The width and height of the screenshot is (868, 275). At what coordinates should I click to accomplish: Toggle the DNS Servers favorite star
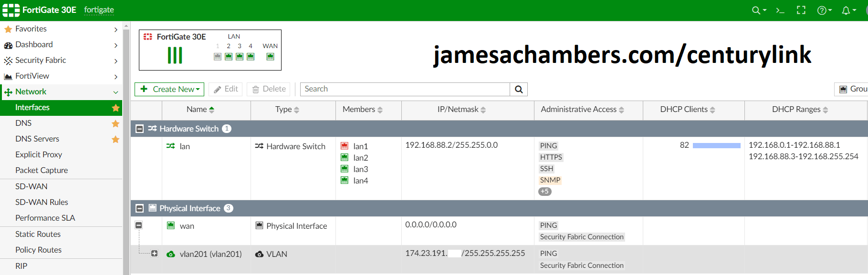coord(115,139)
